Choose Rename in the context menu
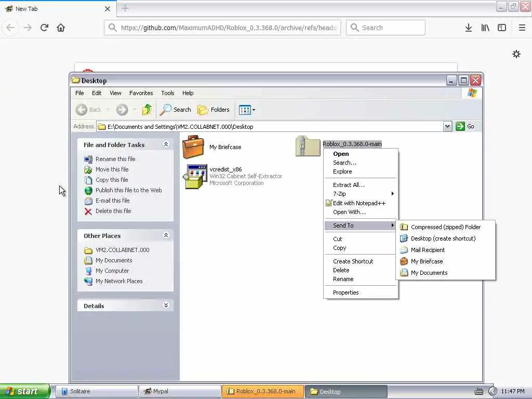Image resolution: width=532 pixels, height=399 pixels. click(361, 279)
